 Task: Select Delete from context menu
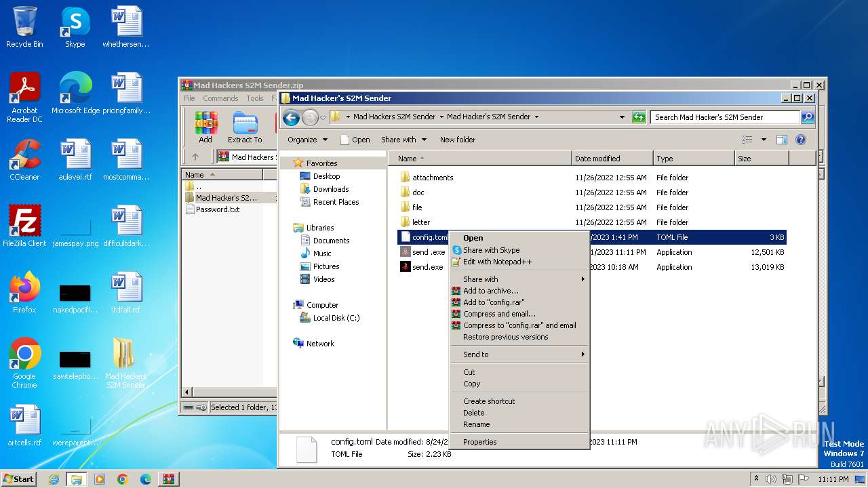point(520,413)
